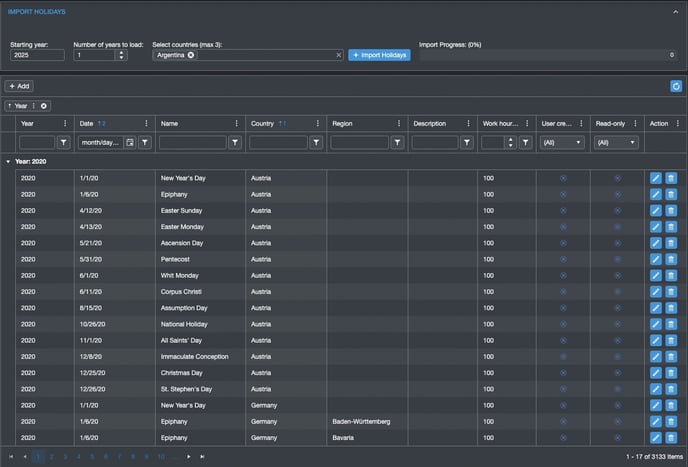Screen dimensions: 688x467
Task: Go to page 2 of results
Action: 52,456
